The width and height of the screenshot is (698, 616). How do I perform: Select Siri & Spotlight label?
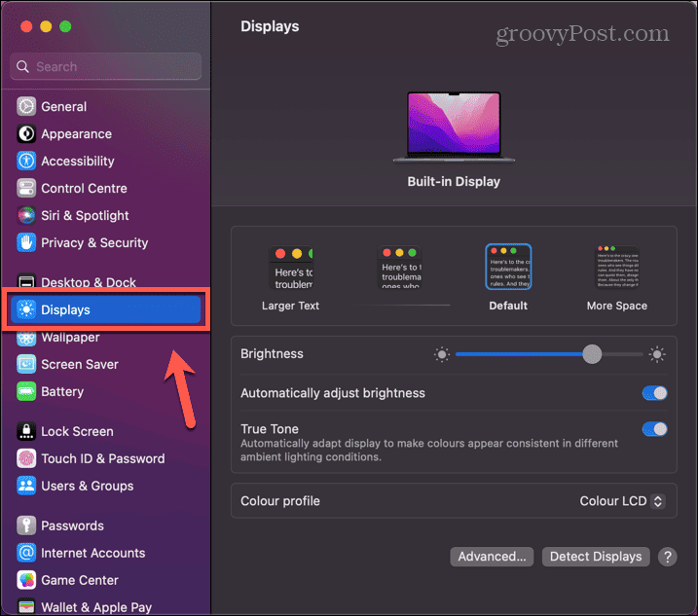click(85, 215)
